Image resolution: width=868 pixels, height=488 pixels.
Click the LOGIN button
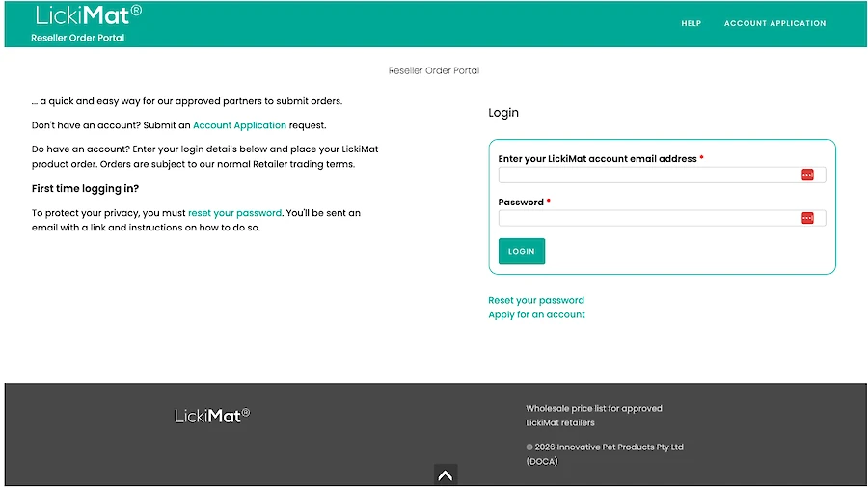pyautogui.click(x=522, y=251)
